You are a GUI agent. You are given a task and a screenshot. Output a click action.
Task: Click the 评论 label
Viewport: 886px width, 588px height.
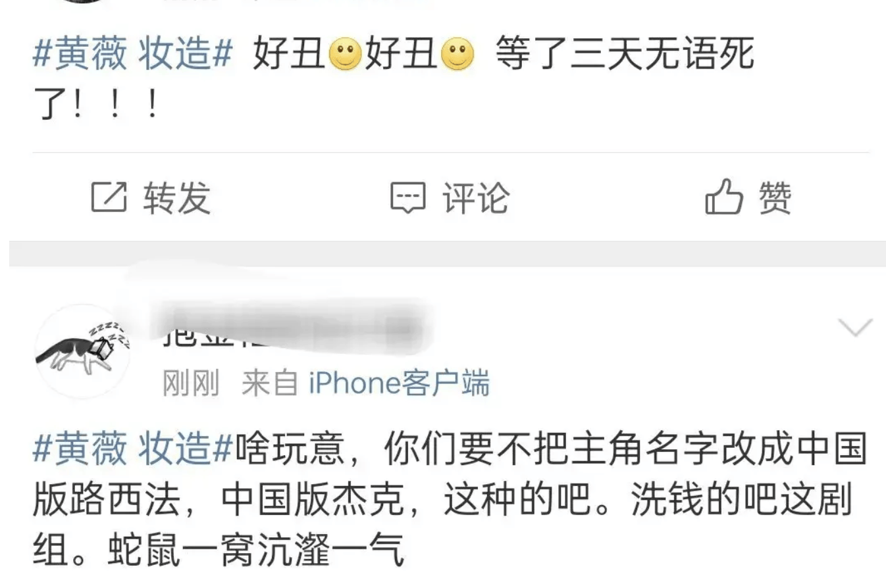tap(476, 197)
